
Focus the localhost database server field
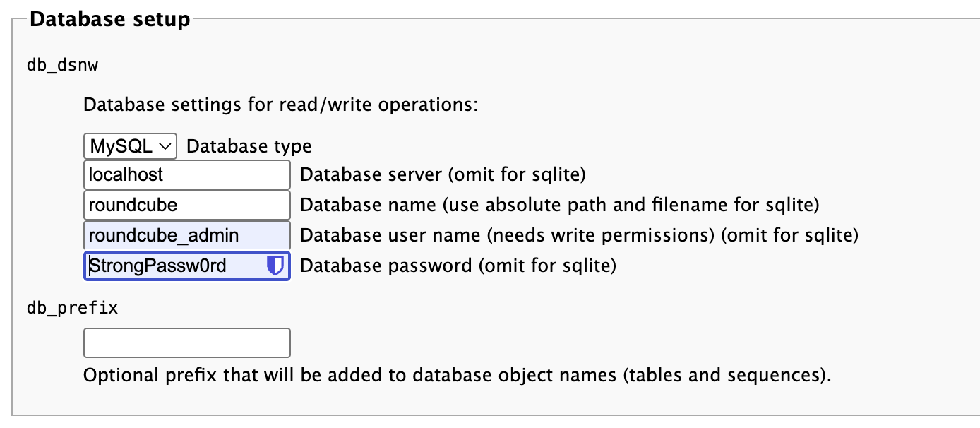(186, 174)
